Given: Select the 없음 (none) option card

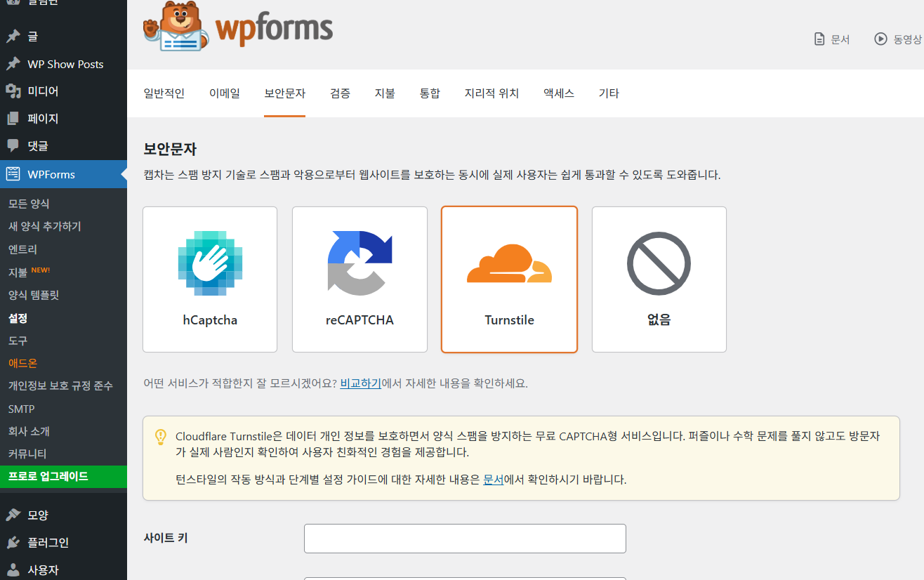Looking at the screenshot, I should (659, 279).
